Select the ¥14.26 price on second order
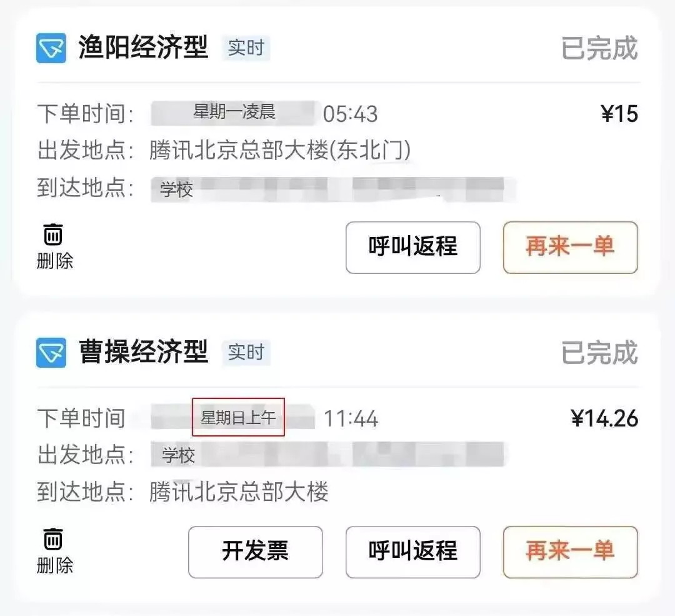Viewport: 675px width, 616px height. [605, 418]
